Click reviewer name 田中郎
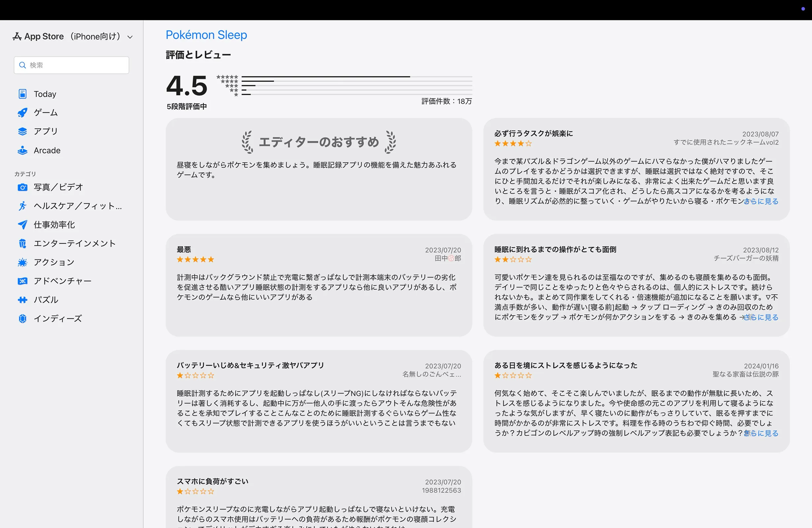The height and width of the screenshot is (528, 812). click(x=448, y=258)
